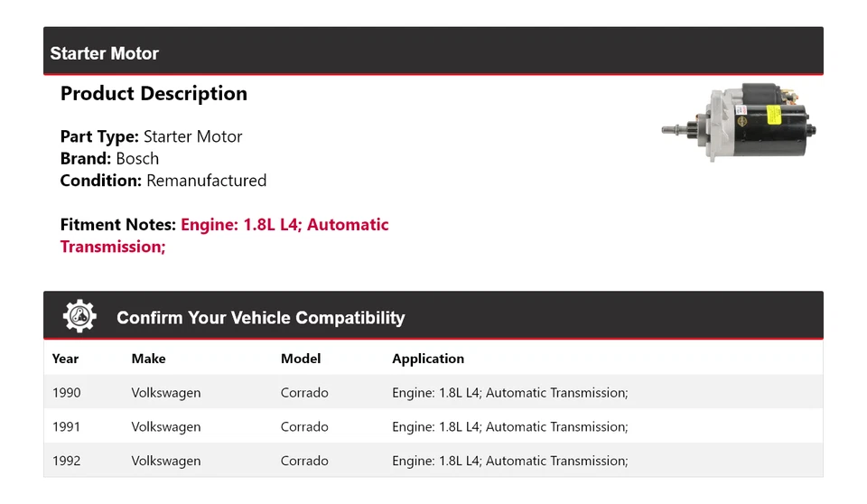This screenshot has width=867, height=504.
Task: Click the starter motor product image
Action: coord(738,122)
